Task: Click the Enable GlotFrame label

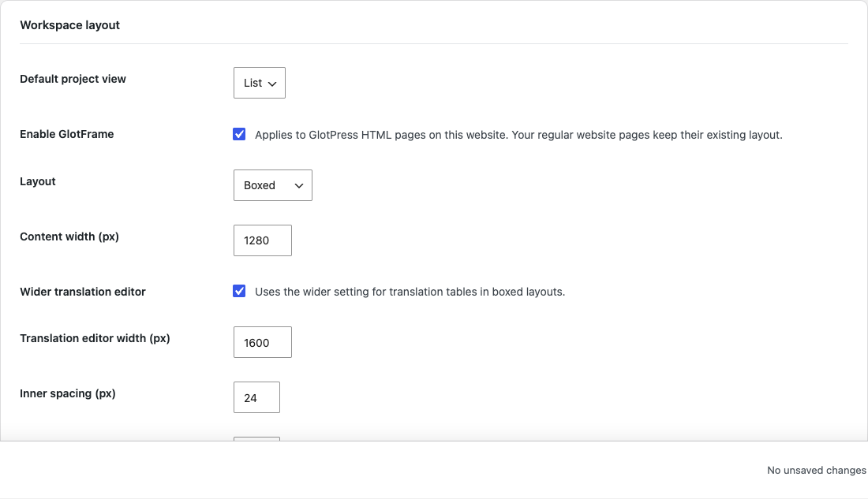Action: (x=67, y=134)
